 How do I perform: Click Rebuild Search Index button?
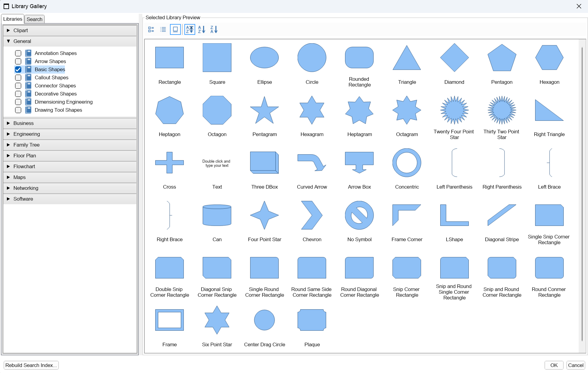click(31, 365)
